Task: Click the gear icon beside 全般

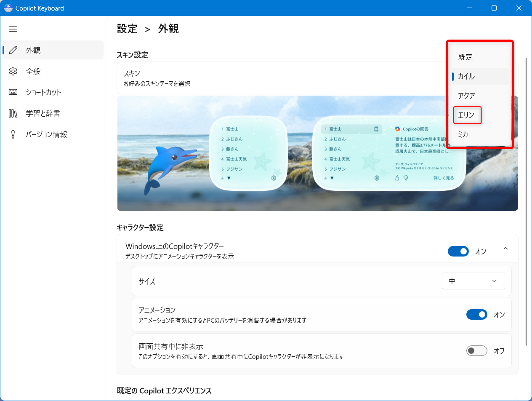Action: [13, 71]
